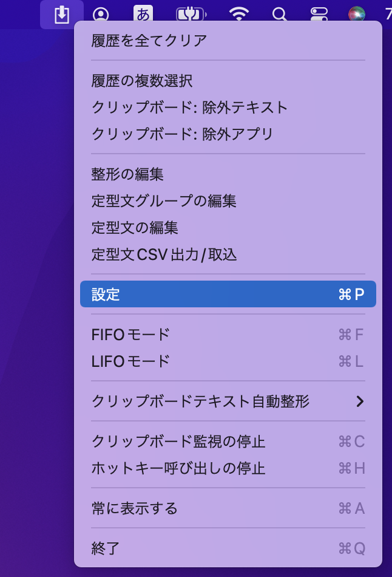
Task: Open the battery charging status icon
Action: click(x=191, y=15)
